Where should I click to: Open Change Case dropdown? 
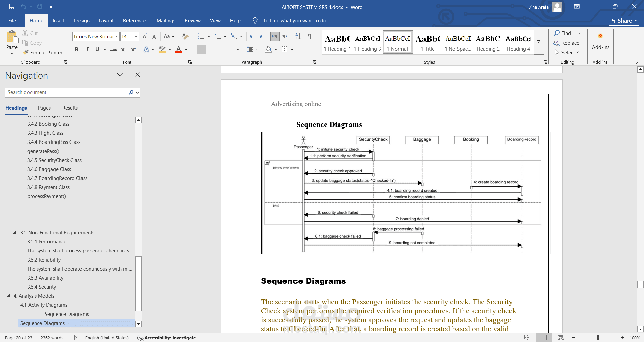coord(169,36)
